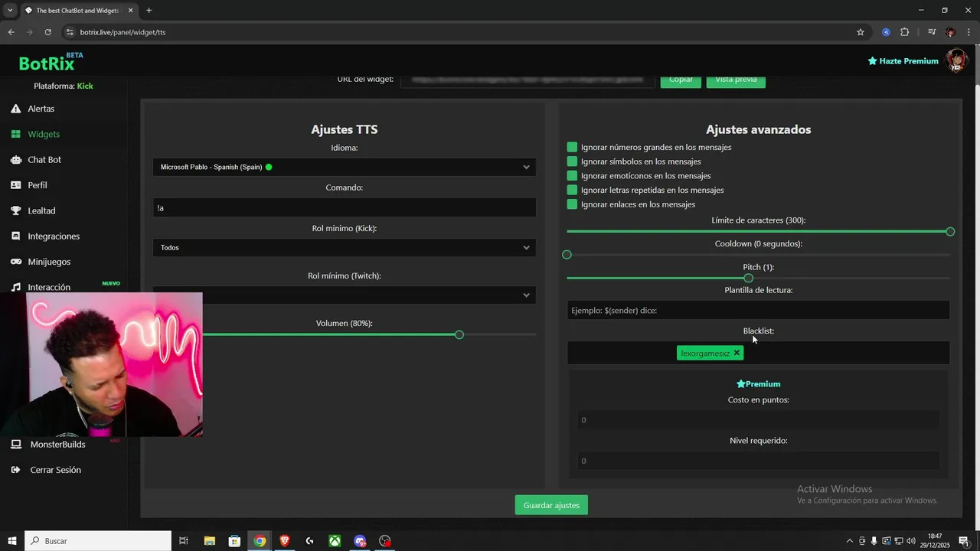Open a new browser tab

[149, 11]
